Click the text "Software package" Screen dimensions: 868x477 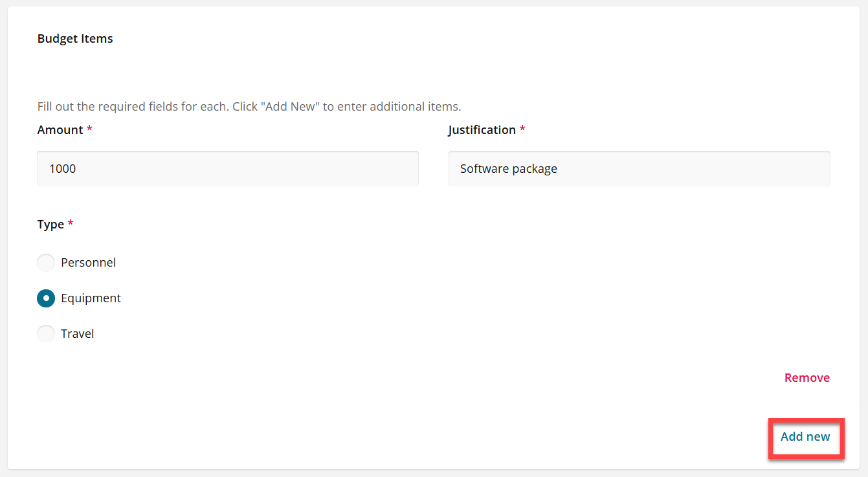[x=507, y=168]
